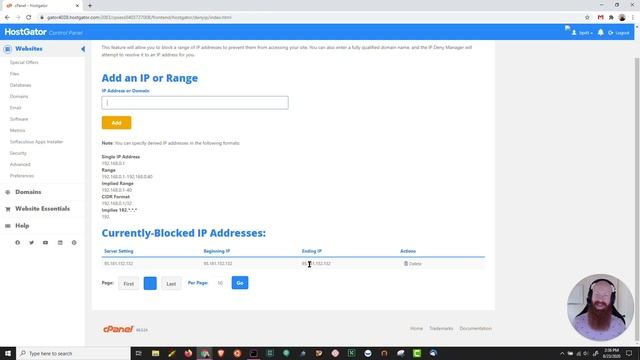Sort by Server Setting column header
The image size is (640, 360).
[x=119, y=251]
